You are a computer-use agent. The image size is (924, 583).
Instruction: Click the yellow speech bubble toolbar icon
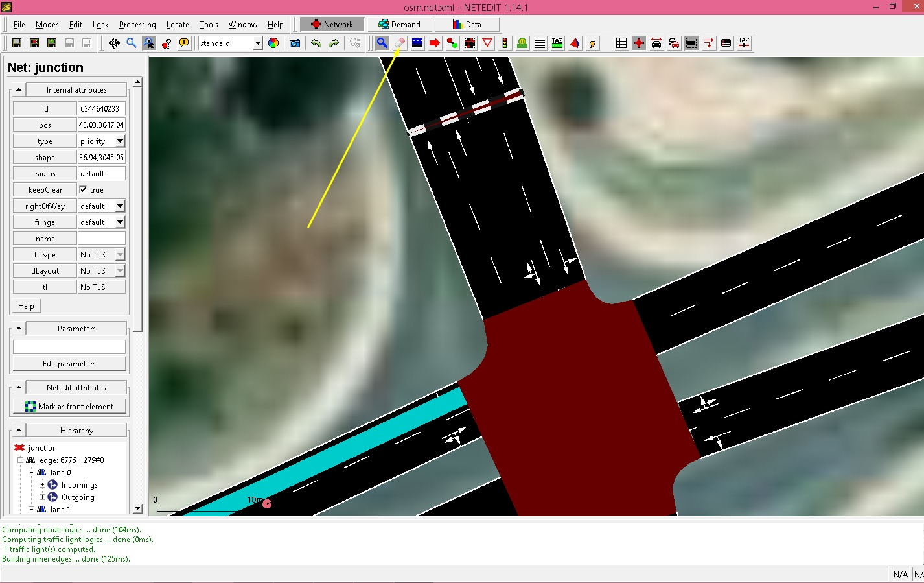point(184,43)
